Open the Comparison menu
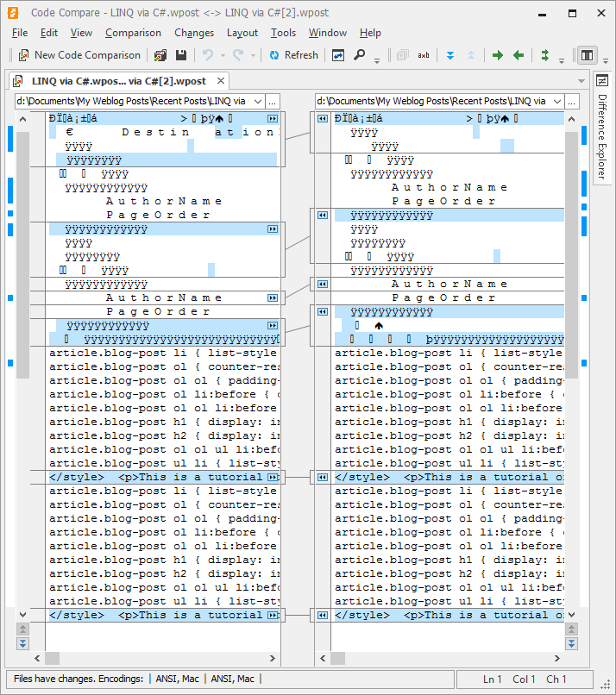Screen dimensions: 616x695 pos(133,33)
